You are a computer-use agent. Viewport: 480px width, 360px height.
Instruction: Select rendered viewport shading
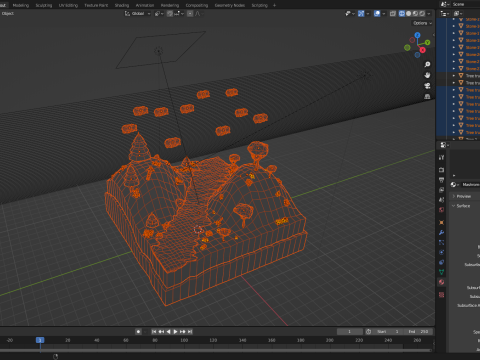[x=422, y=14]
